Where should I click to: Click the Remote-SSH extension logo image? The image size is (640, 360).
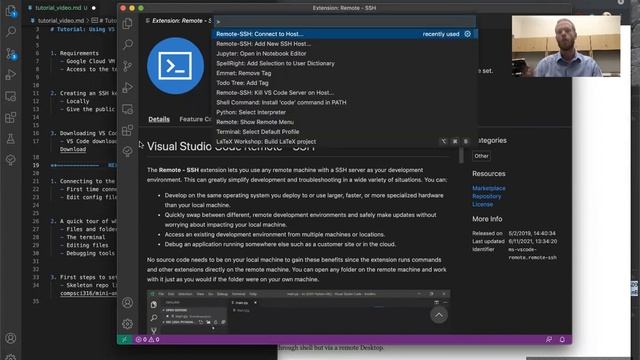pos(176,66)
